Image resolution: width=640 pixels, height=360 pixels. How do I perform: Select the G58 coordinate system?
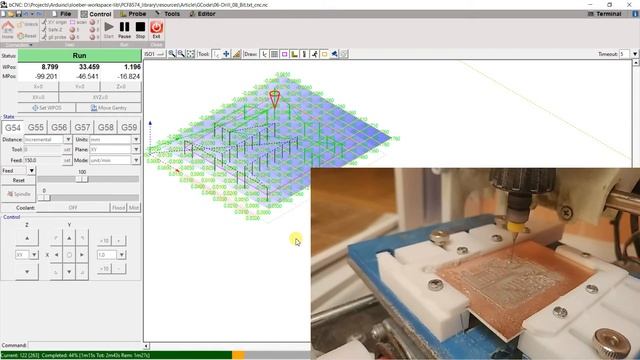point(106,127)
